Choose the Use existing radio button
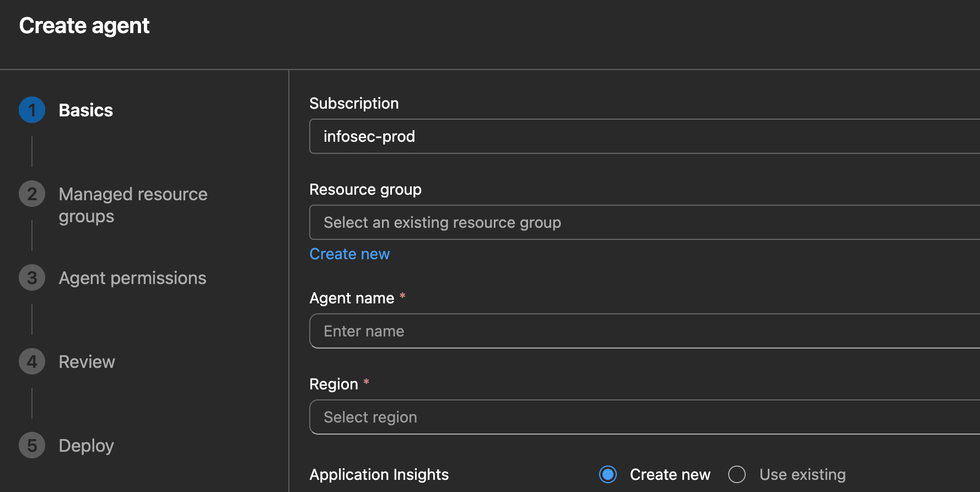 [x=737, y=474]
